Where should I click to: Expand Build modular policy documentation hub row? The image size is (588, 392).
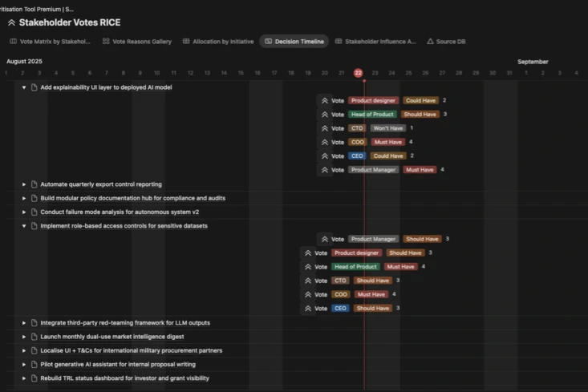[24, 198]
